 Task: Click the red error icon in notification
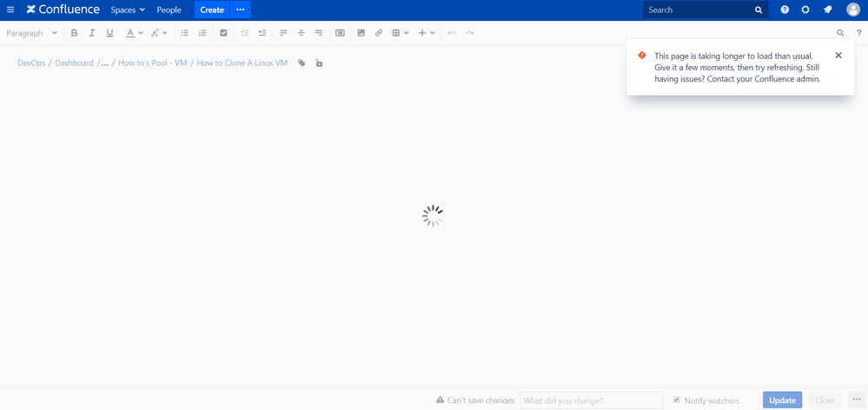[642, 56]
